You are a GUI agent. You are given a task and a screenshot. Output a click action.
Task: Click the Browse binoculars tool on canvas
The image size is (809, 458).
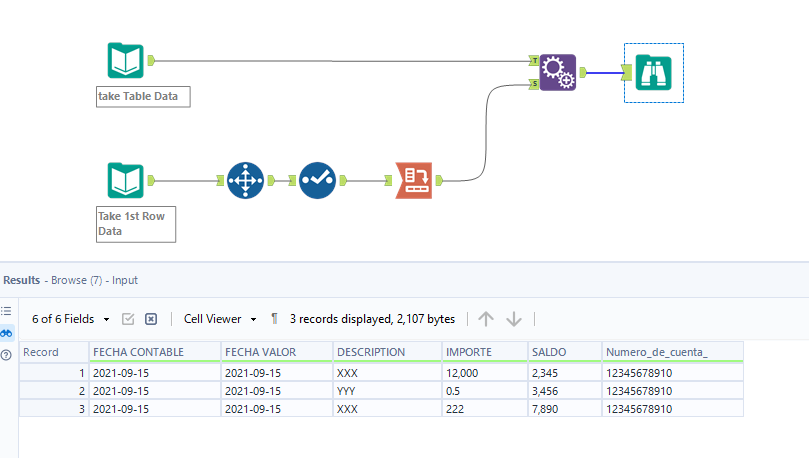click(654, 71)
